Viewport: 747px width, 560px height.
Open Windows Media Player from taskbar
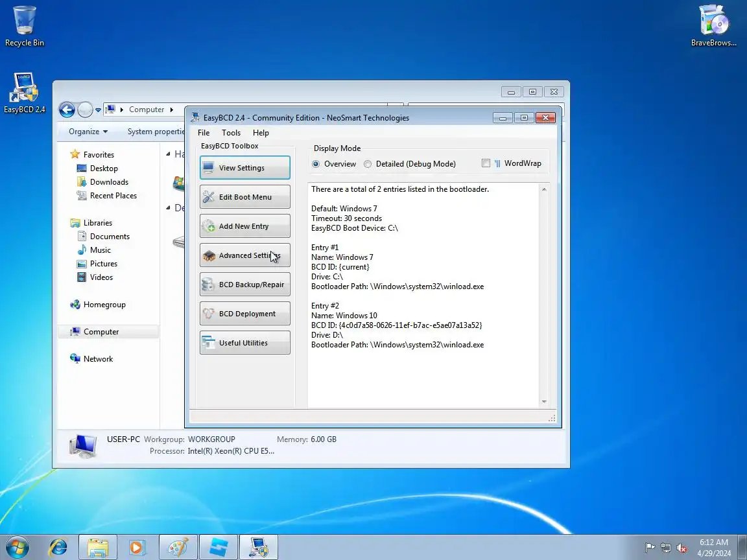137,547
